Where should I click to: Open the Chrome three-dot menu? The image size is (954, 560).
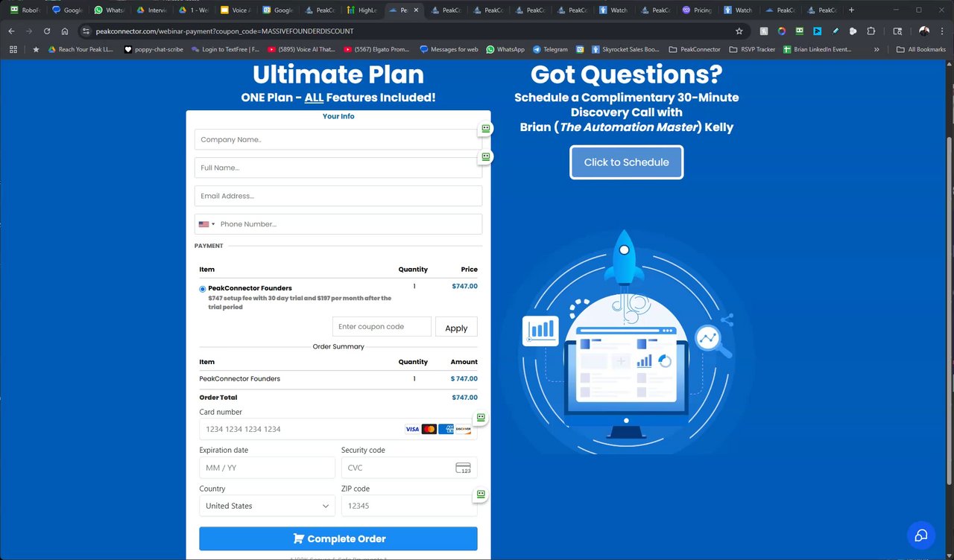(943, 31)
